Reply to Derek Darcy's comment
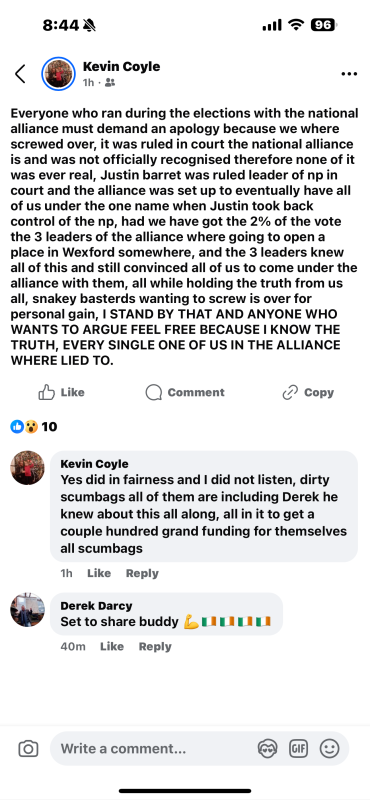This screenshot has height=800, width=370. pos(155,646)
